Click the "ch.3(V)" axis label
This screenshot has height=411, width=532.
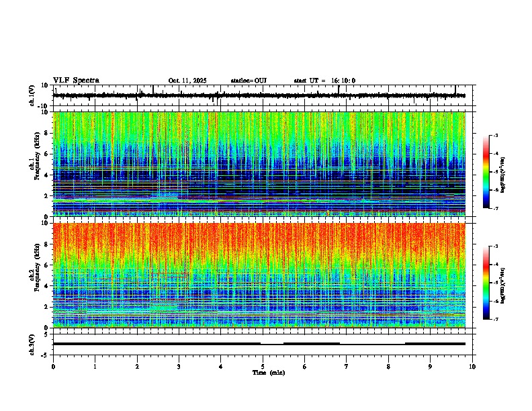coord(32,345)
